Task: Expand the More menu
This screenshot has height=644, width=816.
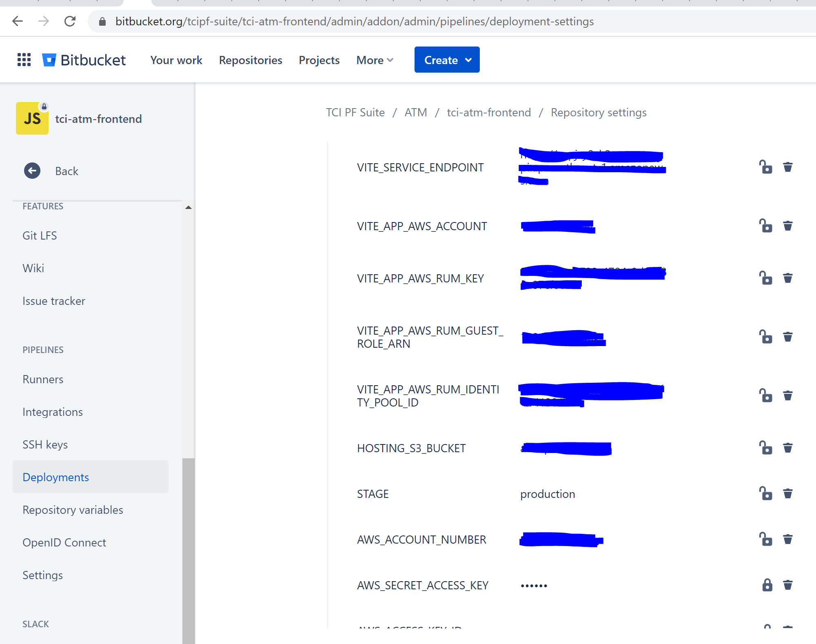Action: point(375,60)
